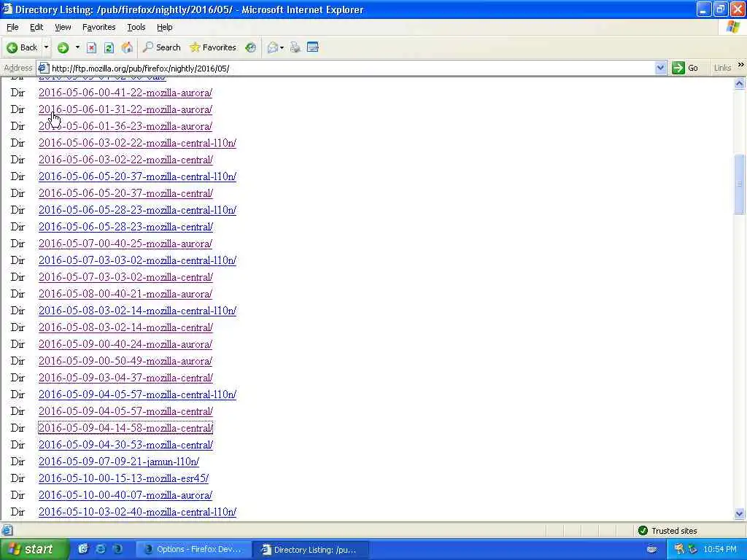Screen dimensions: 747x560
Task: Open the Tools menu
Action: coord(136,27)
